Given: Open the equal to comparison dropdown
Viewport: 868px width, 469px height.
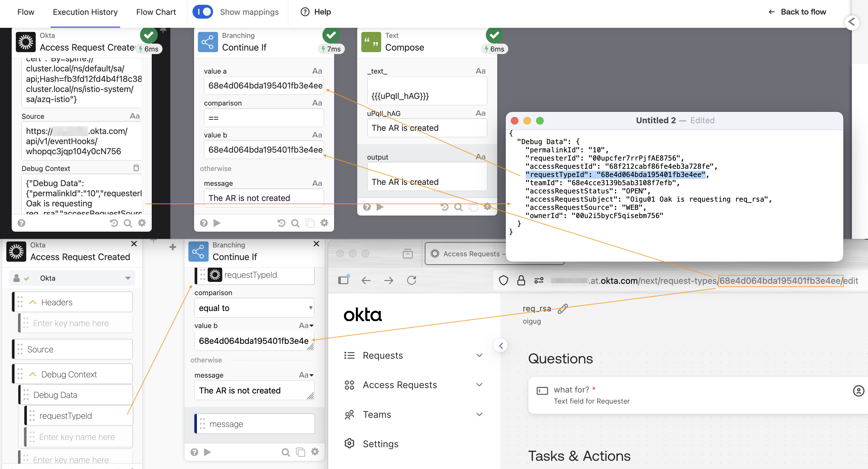Looking at the screenshot, I should (x=254, y=308).
